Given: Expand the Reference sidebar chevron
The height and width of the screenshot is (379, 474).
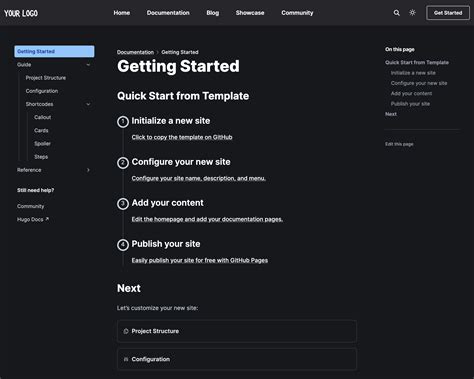Looking at the screenshot, I should pyautogui.click(x=88, y=170).
